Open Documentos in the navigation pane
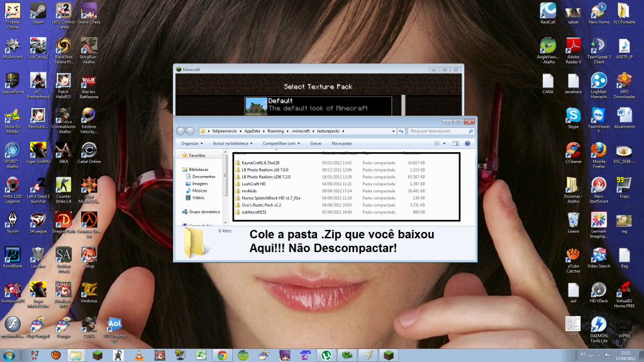The image size is (644, 362). coord(204,177)
